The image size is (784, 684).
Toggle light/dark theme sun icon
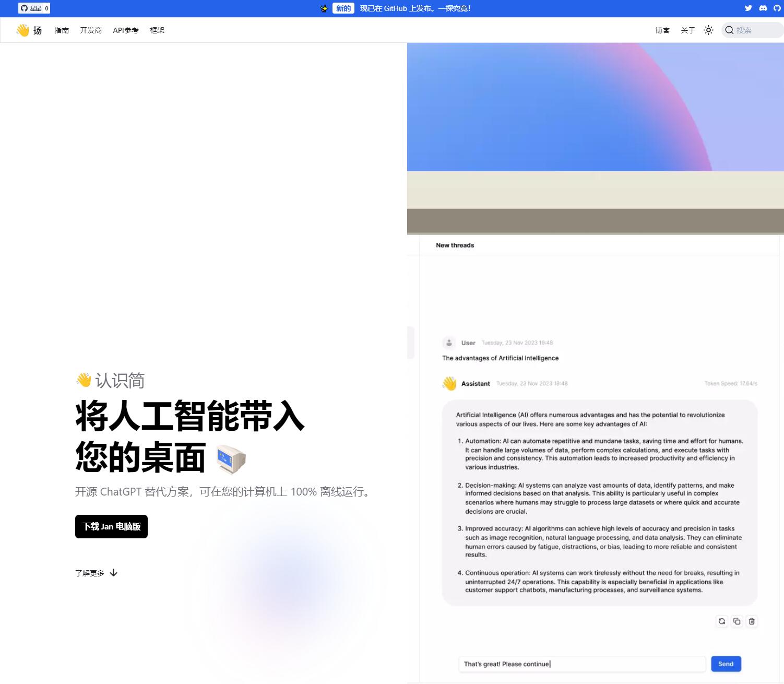[708, 30]
